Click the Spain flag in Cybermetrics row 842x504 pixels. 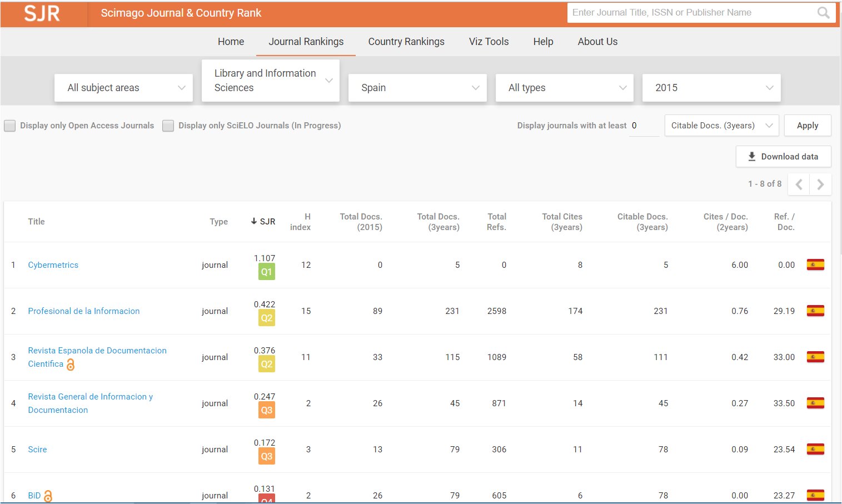(x=815, y=265)
